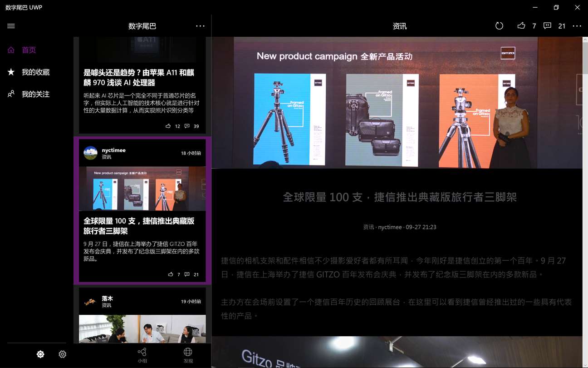
Task: Click comment icon showing 21 on card
Action: 187,274
